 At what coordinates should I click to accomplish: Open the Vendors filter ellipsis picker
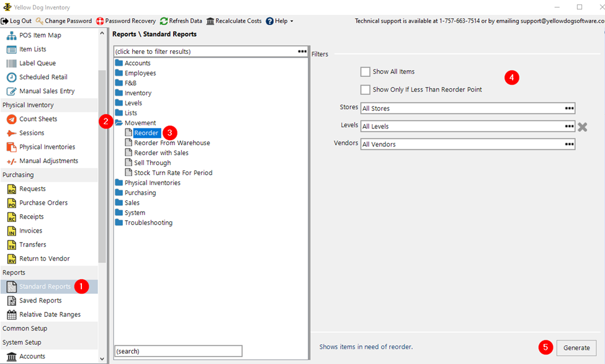click(x=569, y=144)
